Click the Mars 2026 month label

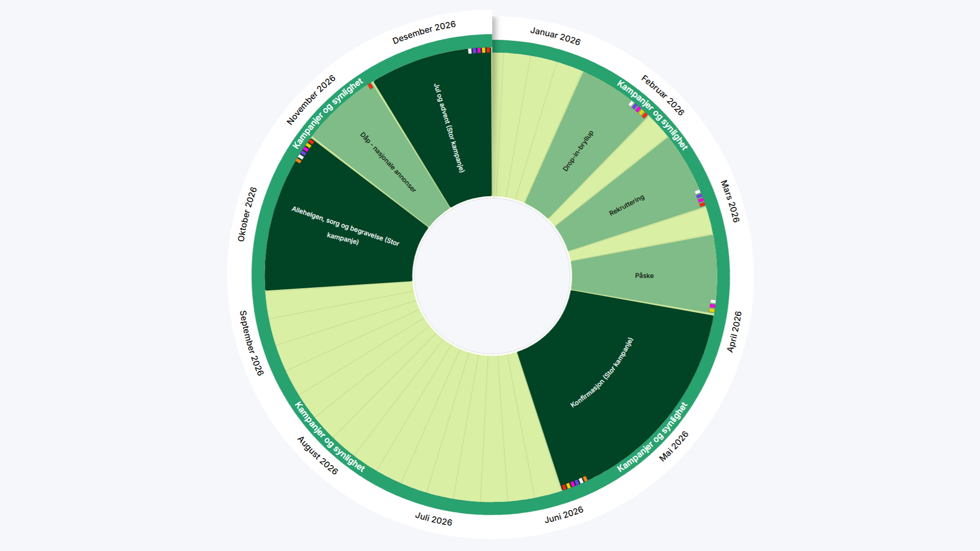tap(730, 201)
